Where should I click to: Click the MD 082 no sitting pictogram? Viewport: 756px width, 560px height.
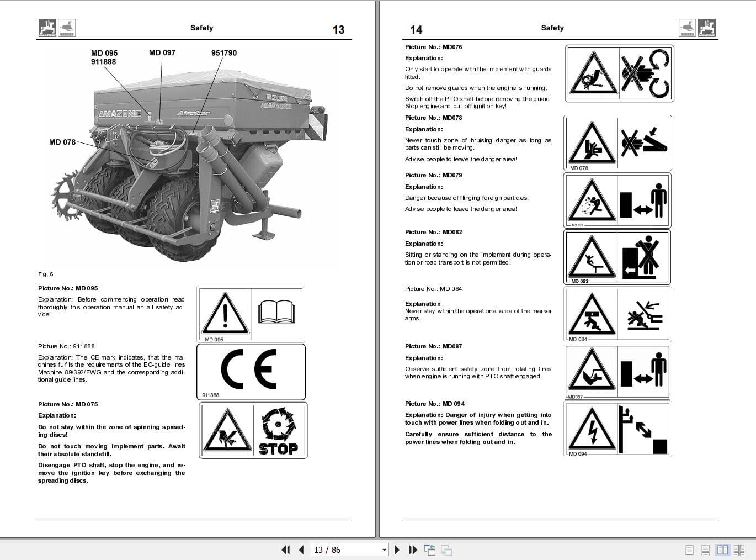617,257
